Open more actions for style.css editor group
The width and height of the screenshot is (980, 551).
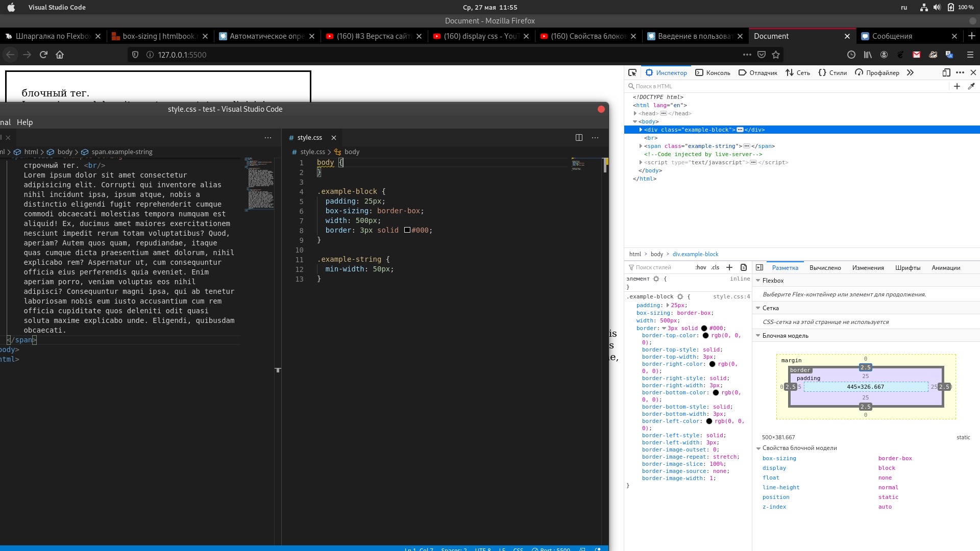[595, 137]
